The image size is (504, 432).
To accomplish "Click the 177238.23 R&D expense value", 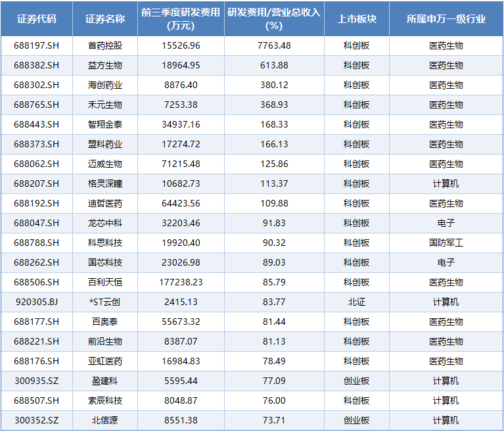I will tap(181, 283).
